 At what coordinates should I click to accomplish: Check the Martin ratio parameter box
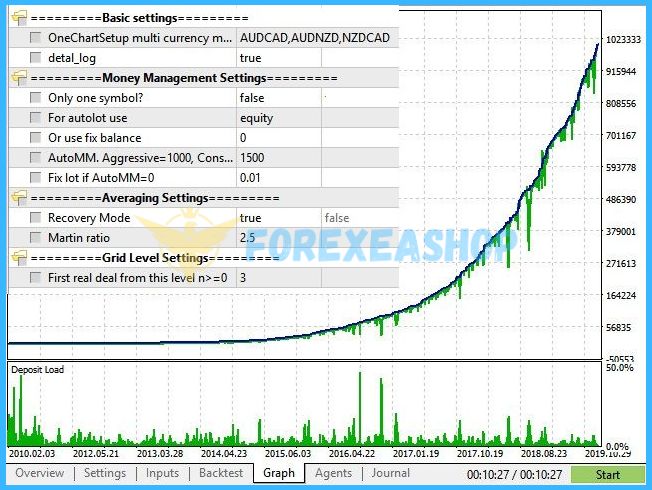click(36, 238)
